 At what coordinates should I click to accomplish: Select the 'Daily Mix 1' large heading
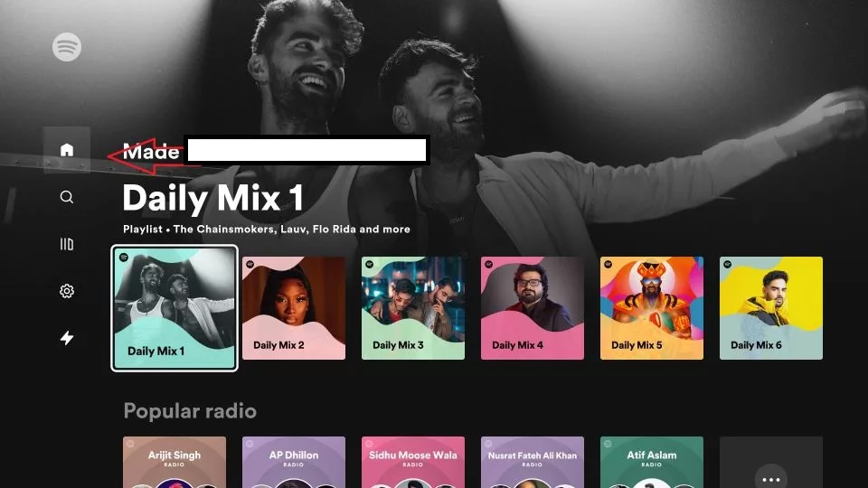213,198
